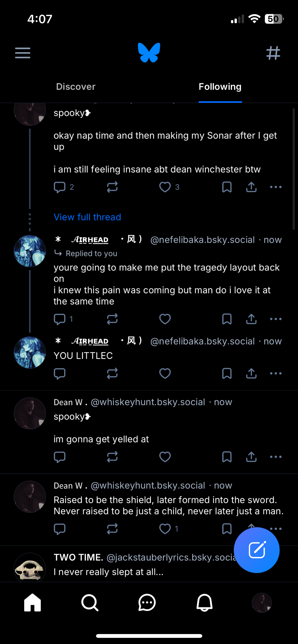Open chat messages in bottom bar
Screen dimensions: 298x644
pos(147,602)
